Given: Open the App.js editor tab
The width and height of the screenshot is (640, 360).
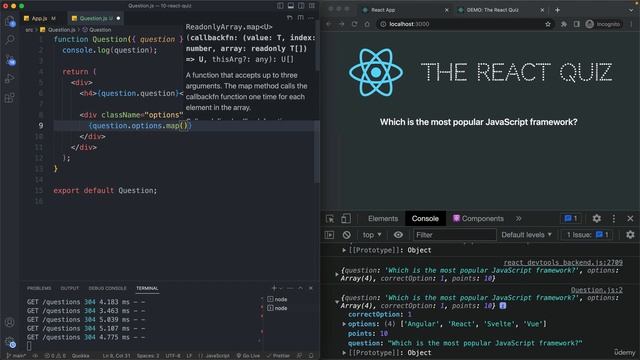Looking at the screenshot, I should point(40,18).
